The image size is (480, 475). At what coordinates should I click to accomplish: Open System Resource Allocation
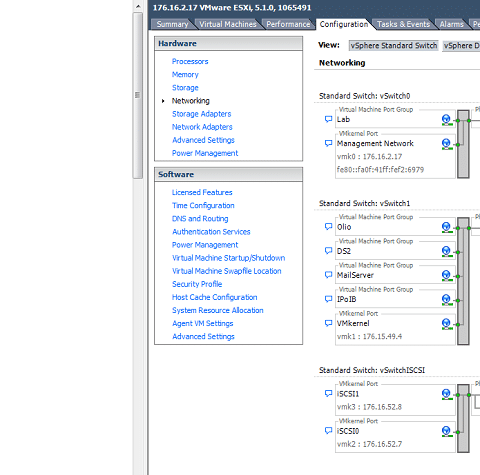coord(218,310)
